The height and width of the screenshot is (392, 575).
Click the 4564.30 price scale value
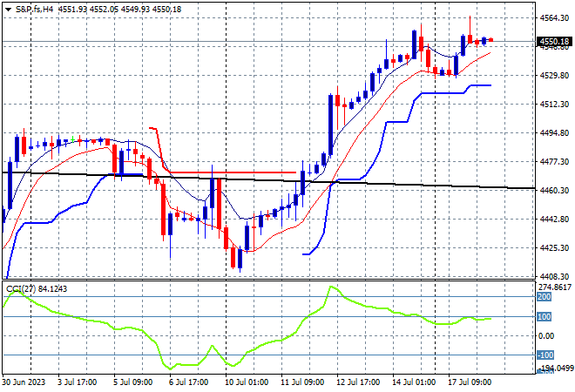click(554, 17)
